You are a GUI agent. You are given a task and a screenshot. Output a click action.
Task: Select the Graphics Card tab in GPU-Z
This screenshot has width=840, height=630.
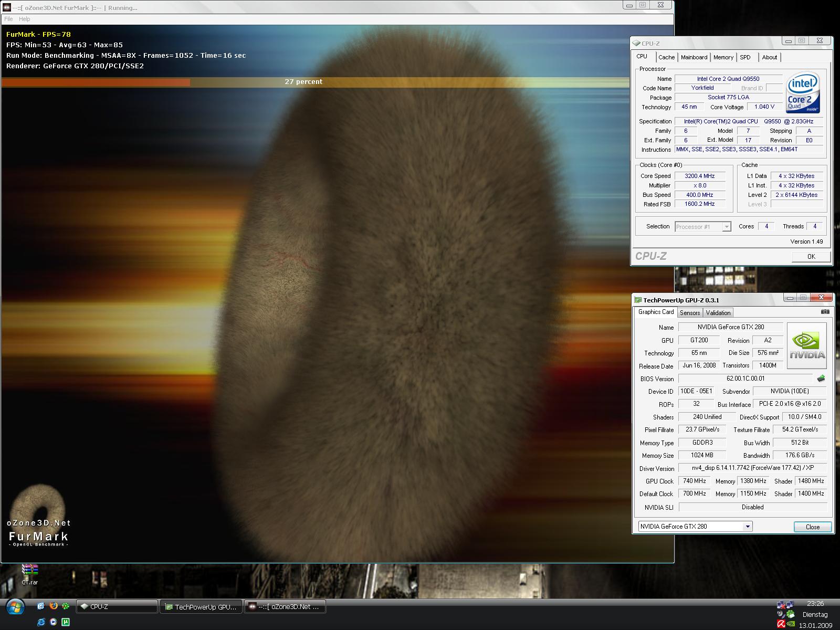click(656, 312)
